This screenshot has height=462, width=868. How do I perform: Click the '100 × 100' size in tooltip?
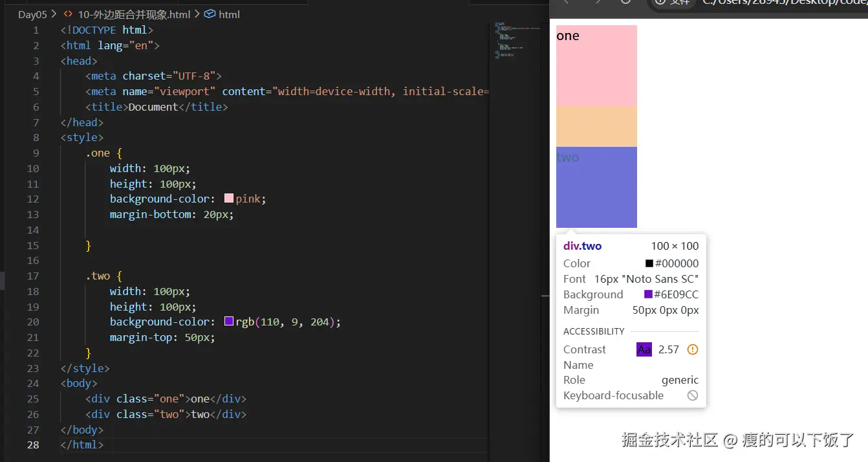(675, 246)
